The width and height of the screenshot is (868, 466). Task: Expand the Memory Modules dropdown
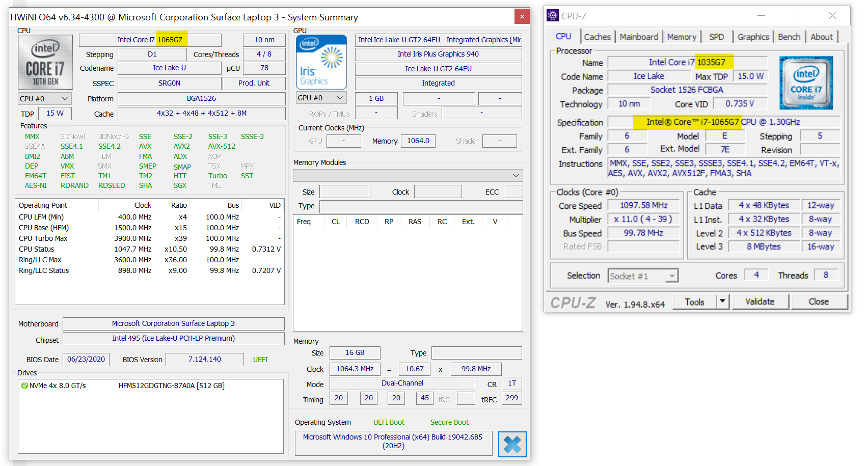click(408, 175)
